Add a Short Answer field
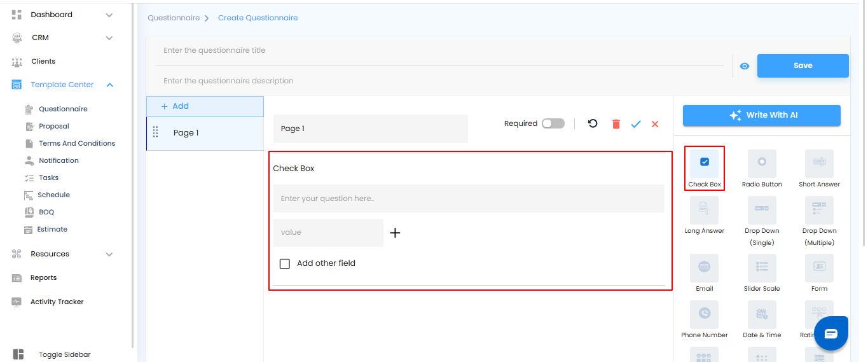 (819, 164)
